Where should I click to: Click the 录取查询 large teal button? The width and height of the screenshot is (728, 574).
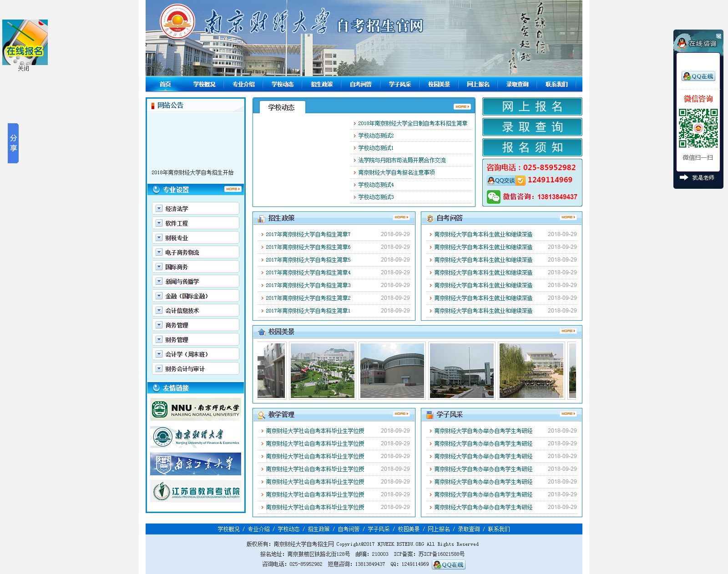[x=532, y=127]
